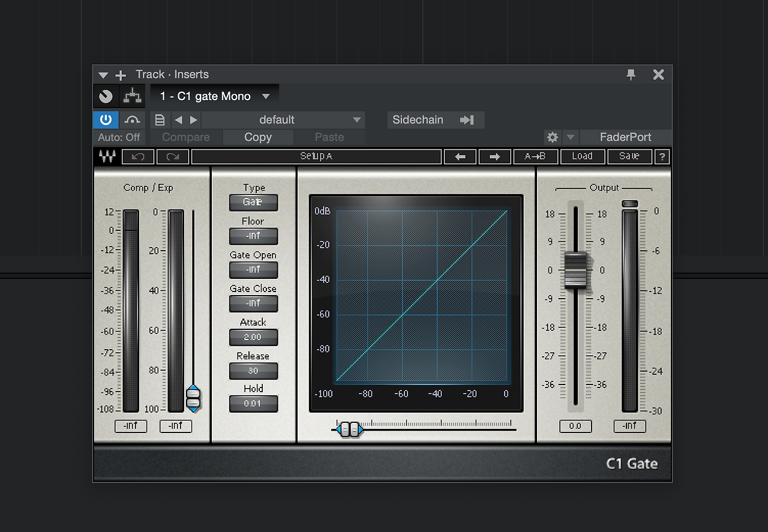Click the Floor value field
The image size is (768, 532).
[x=253, y=236]
